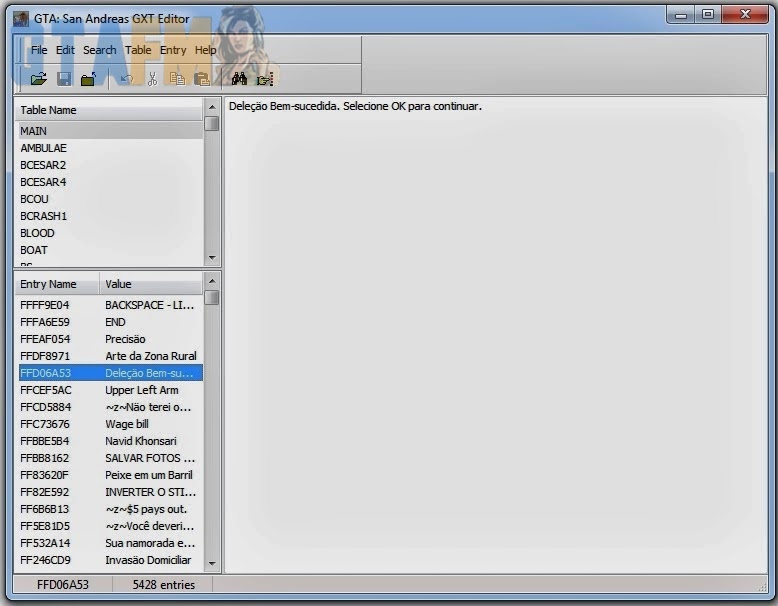The height and width of the screenshot is (606, 778).
Task: Click the Undo arrow icon
Action: coord(127,79)
